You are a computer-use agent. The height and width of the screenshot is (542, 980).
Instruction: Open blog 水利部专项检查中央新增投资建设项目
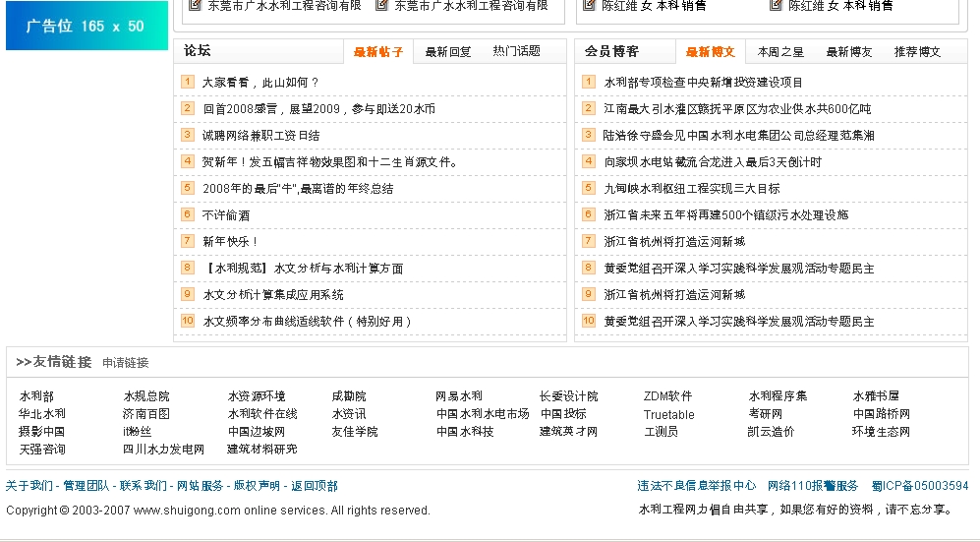[703, 83]
